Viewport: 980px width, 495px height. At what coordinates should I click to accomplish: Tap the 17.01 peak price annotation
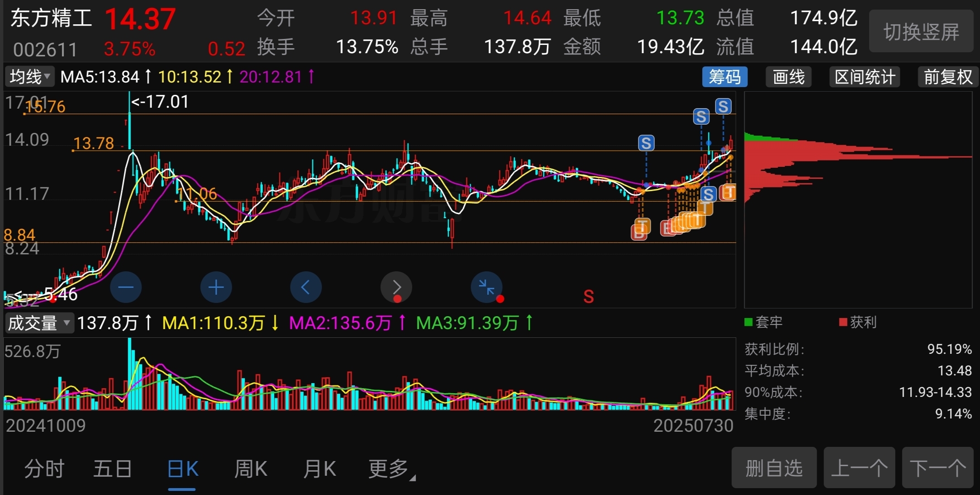click(x=160, y=102)
